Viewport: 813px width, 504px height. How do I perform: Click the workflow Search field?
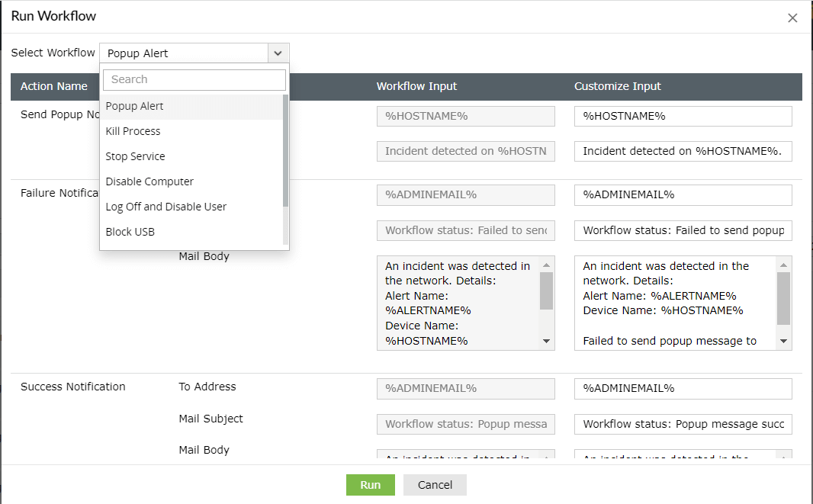point(194,79)
